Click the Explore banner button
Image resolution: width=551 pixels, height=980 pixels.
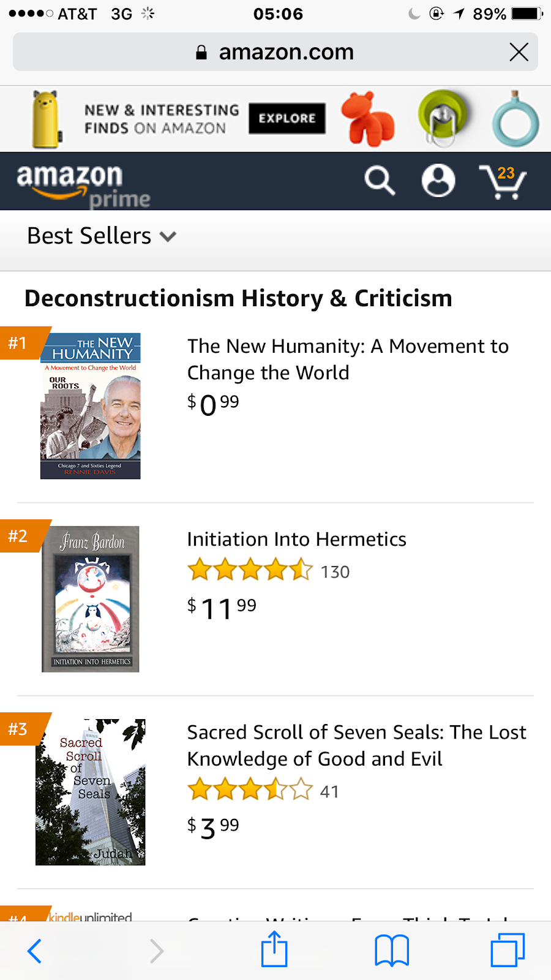(x=287, y=118)
